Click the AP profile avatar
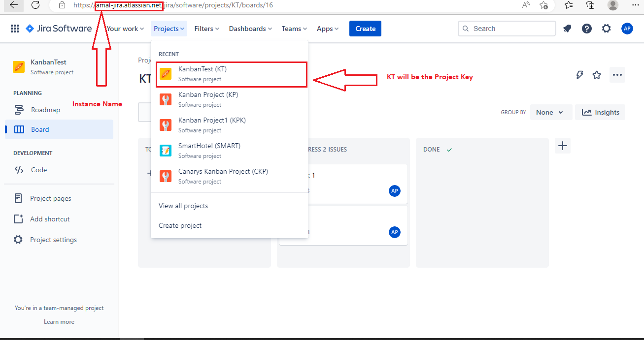644x340 pixels. [627, 29]
